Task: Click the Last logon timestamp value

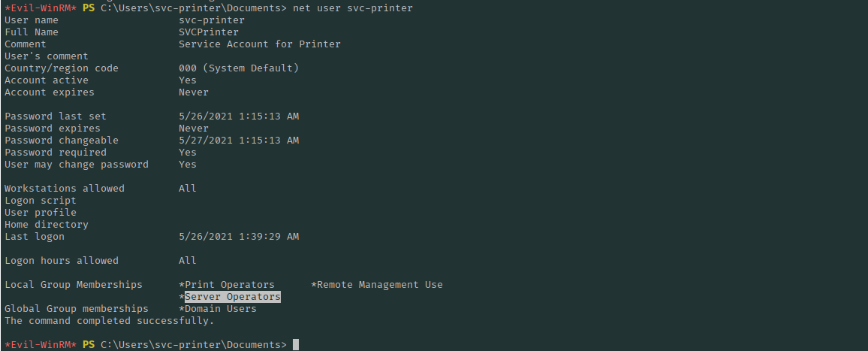Action: click(x=238, y=237)
